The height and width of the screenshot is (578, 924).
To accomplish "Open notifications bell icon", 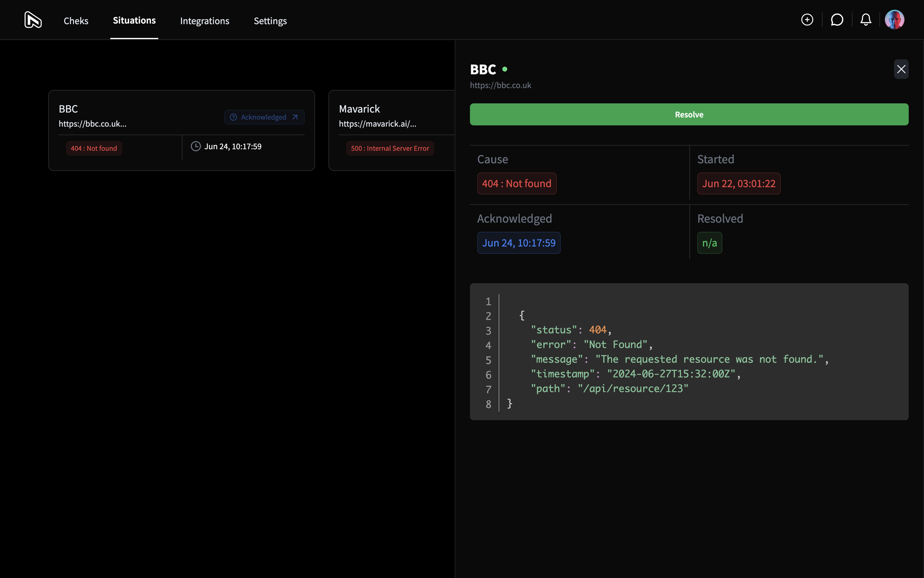I will 866,20.
